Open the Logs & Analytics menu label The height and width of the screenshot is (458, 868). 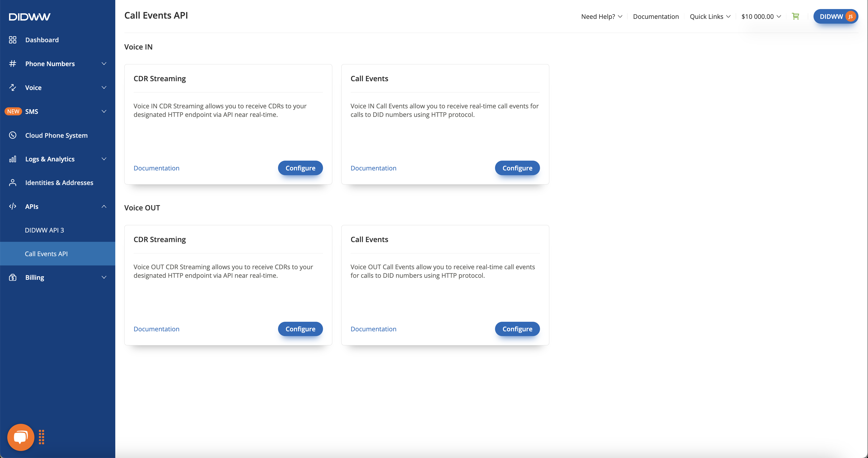pyautogui.click(x=50, y=159)
